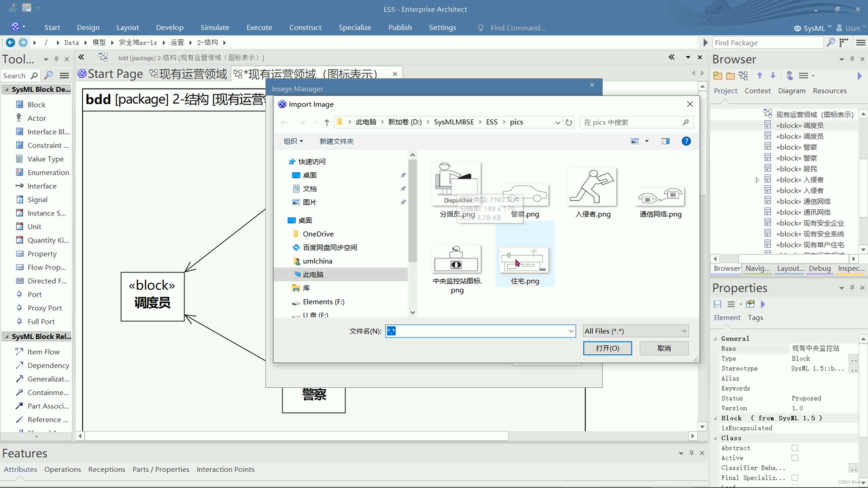Select the Actor element tool
The image size is (868, 488).
coord(36,118)
